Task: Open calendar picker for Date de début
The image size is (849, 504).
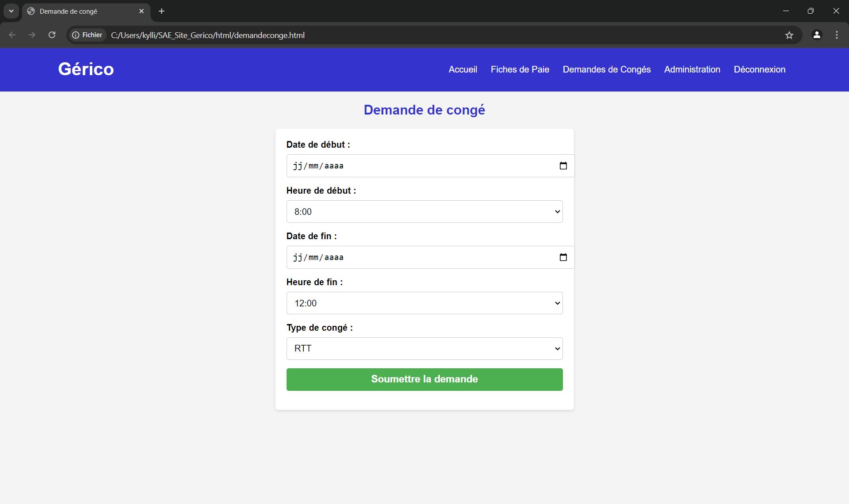Action: [x=563, y=166]
